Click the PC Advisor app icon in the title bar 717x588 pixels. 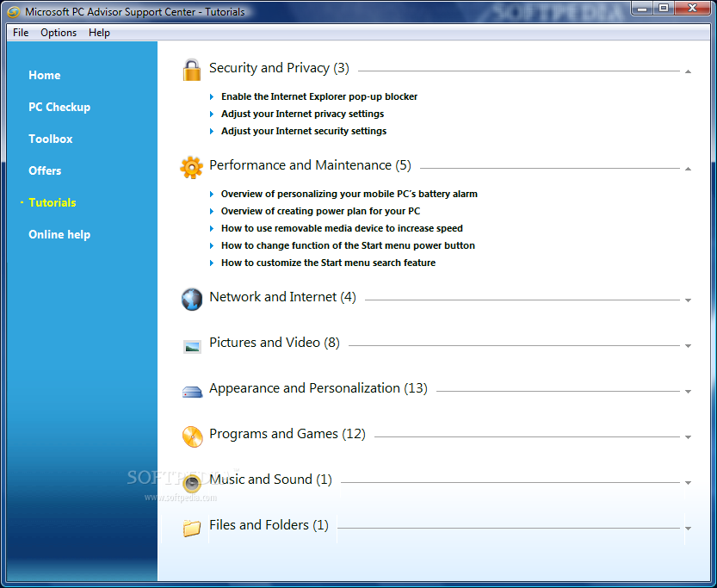pos(14,12)
